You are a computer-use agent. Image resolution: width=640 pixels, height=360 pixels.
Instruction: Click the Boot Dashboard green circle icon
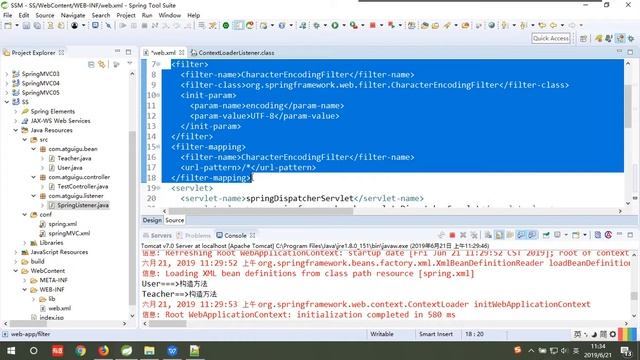pyautogui.click(x=226, y=25)
